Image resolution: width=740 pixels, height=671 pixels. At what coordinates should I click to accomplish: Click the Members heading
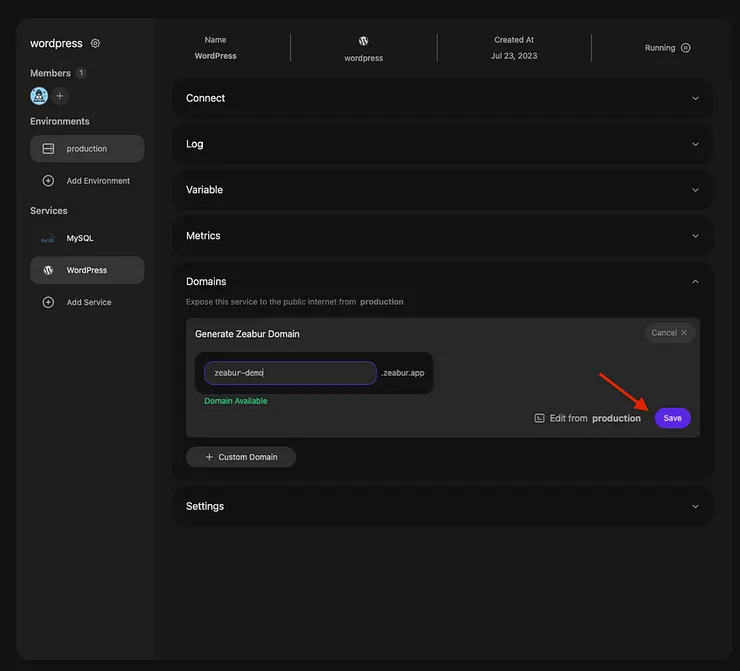(50, 73)
